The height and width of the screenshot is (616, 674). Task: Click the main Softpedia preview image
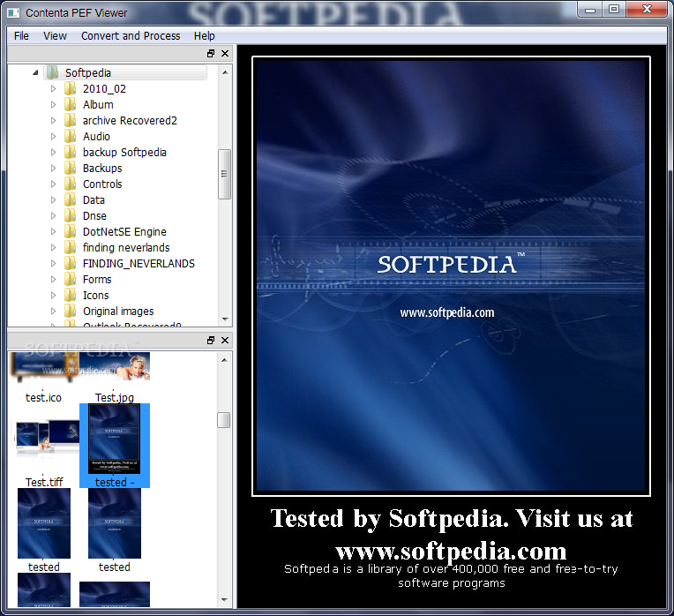(451, 276)
